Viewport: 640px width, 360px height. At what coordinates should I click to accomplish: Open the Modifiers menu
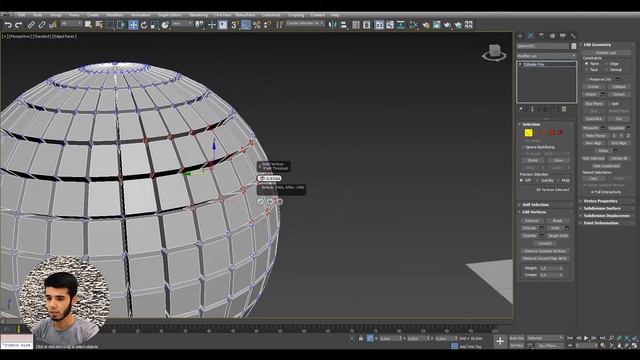click(x=114, y=15)
